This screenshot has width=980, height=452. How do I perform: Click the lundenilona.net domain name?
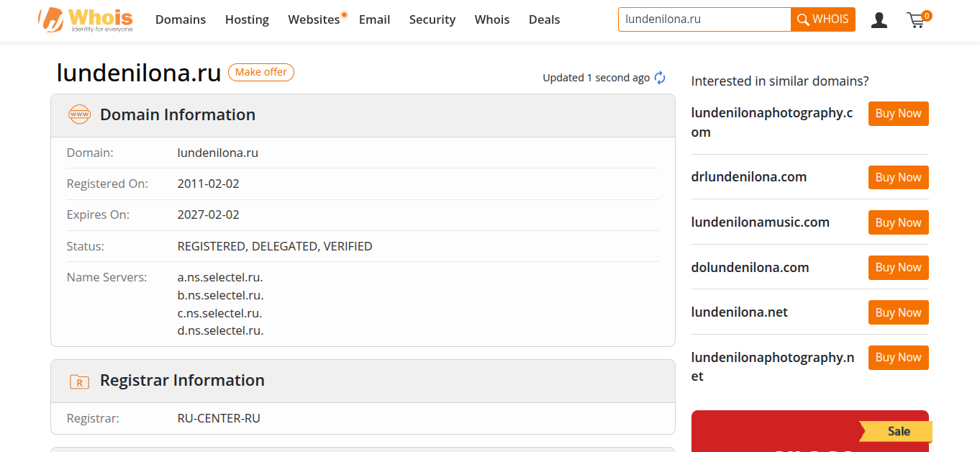(740, 312)
